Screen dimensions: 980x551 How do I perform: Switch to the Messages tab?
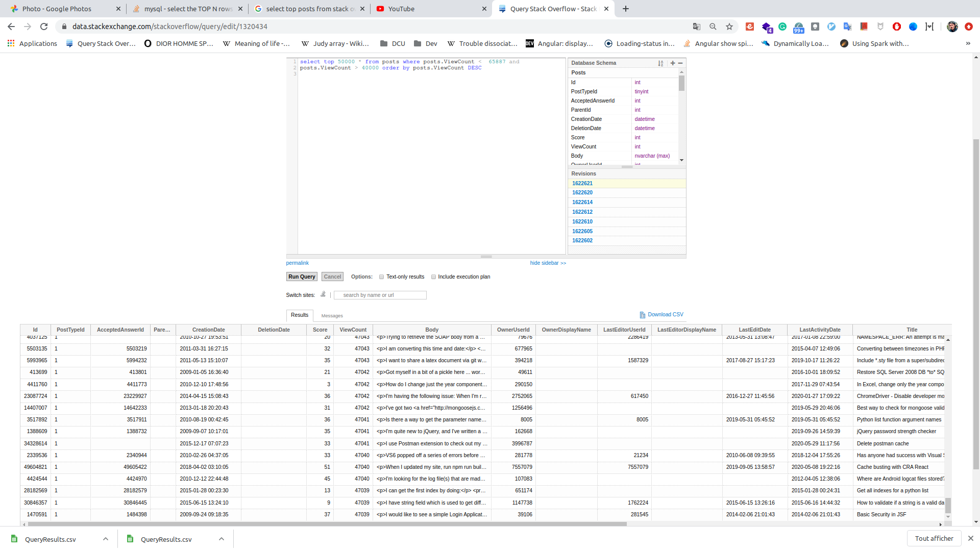tap(332, 315)
